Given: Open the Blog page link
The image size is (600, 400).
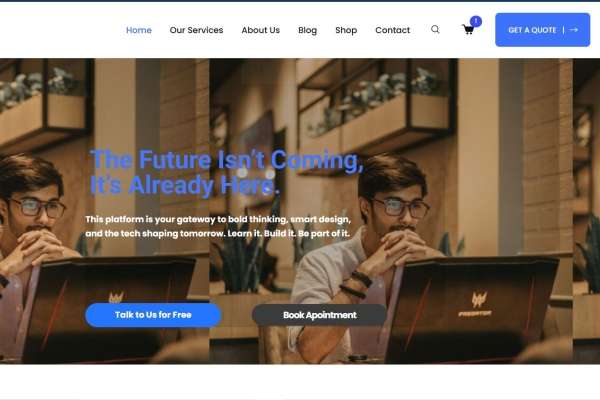Looking at the screenshot, I should [x=307, y=30].
